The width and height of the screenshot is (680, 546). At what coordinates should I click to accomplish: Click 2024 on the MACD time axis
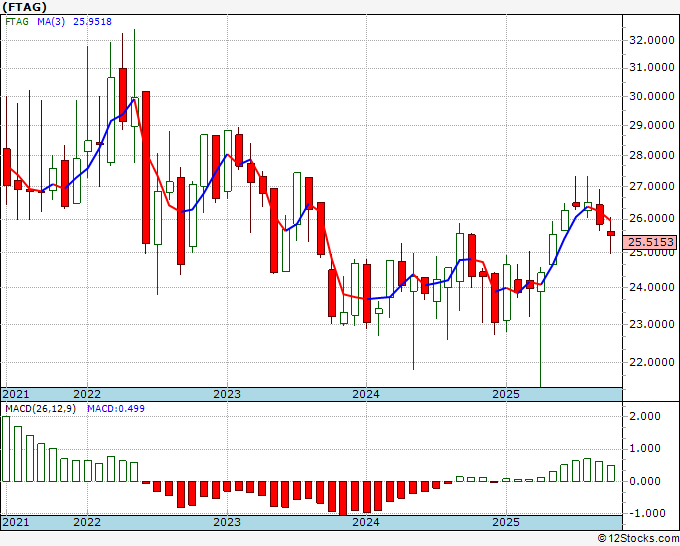click(x=366, y=522)
